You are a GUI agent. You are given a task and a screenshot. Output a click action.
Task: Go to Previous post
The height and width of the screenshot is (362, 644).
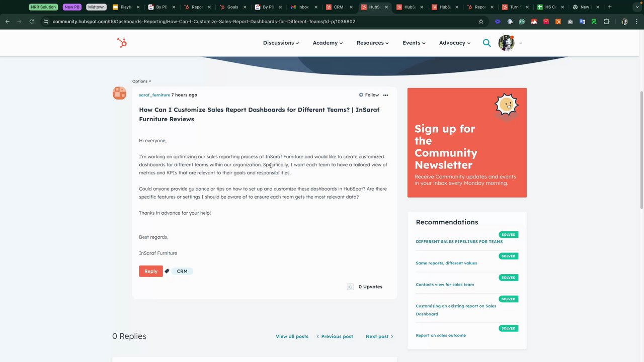click(x=335, y=336)
